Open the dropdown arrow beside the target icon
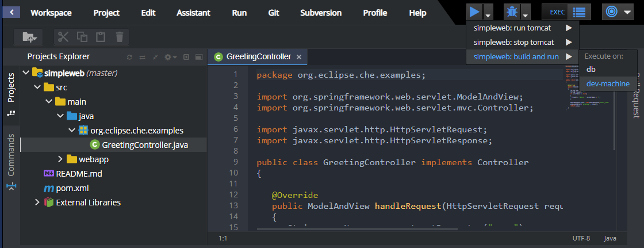Image resolution: width=644 pixels, height=248 pixels. [x=627, y=12]
